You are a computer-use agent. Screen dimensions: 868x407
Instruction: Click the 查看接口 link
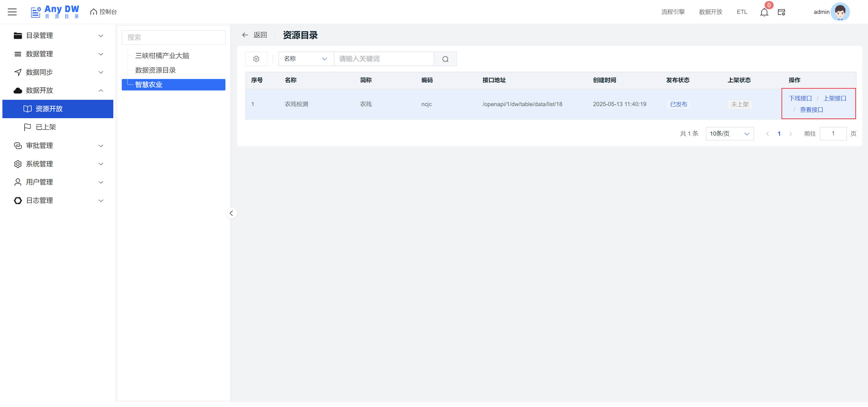(811, 110)
